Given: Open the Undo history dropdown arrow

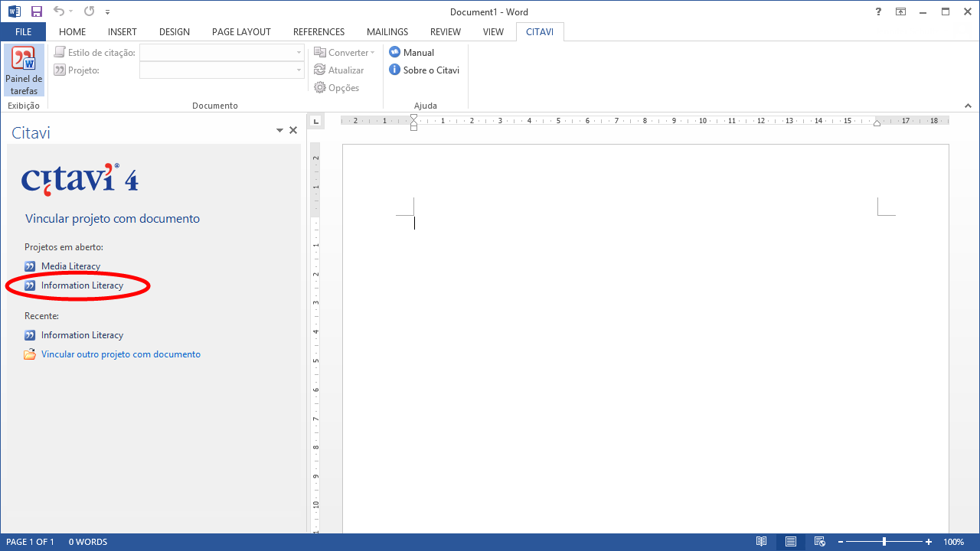Looking at the screenshot, I should (x=71, y=12).
